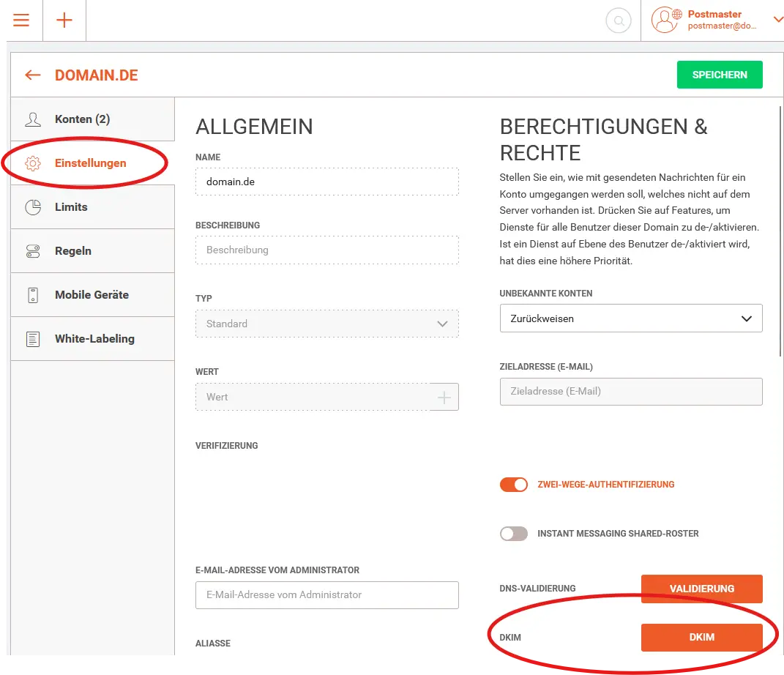Disable Zwei-Wege-Authentifizierung toggle
This screenshot has width=784, height=675.
tap(513, 485)
